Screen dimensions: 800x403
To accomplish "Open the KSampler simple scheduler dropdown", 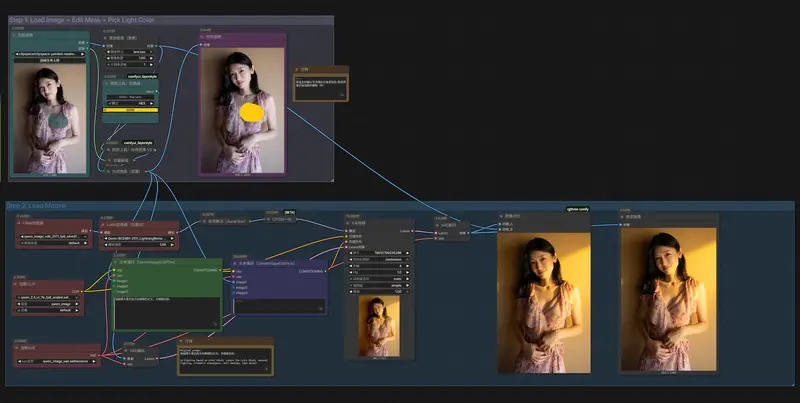I will [380, 285].
